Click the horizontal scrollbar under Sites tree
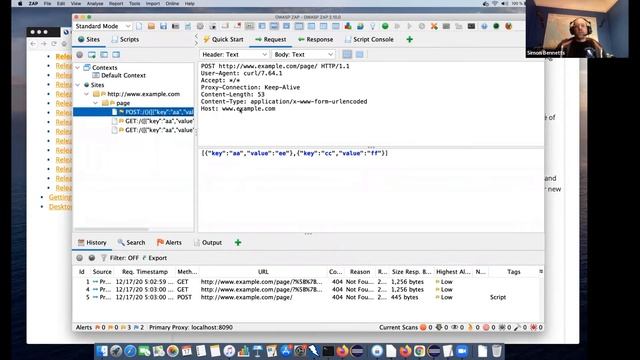This screenshot has width=640, height=360. coord(111,229)
